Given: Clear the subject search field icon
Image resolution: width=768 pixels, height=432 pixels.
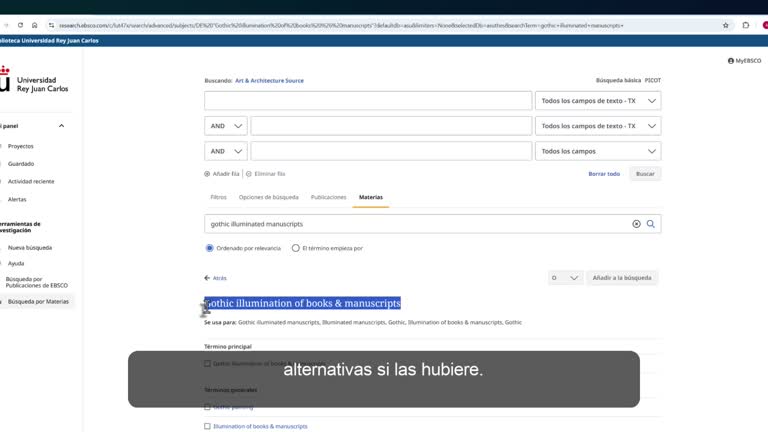Looking at the screenshot, I should click(636, 224).
